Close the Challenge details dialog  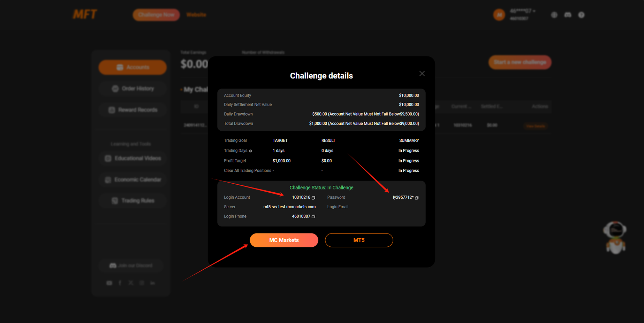422,74
